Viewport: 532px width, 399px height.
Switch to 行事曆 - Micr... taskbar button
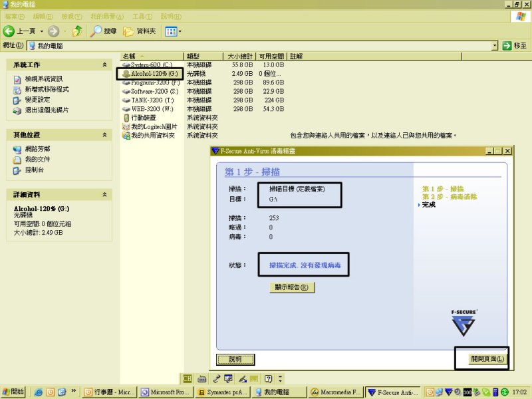click(109, 392)
